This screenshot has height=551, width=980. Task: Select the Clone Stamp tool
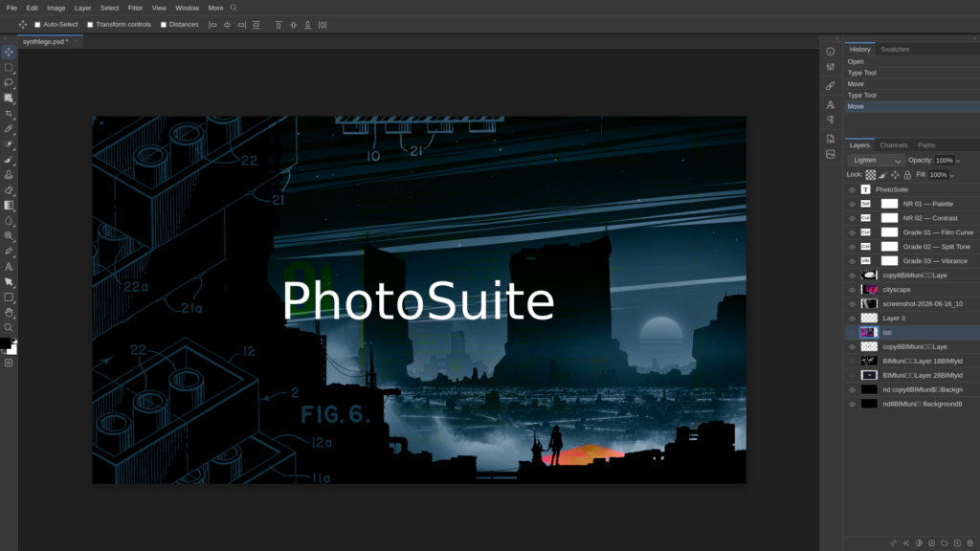coord(9,175)
